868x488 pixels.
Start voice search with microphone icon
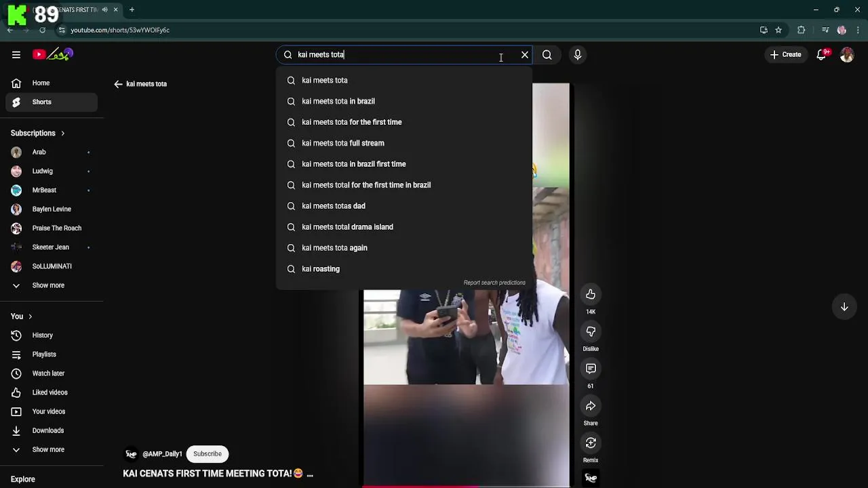pos(578,55)
